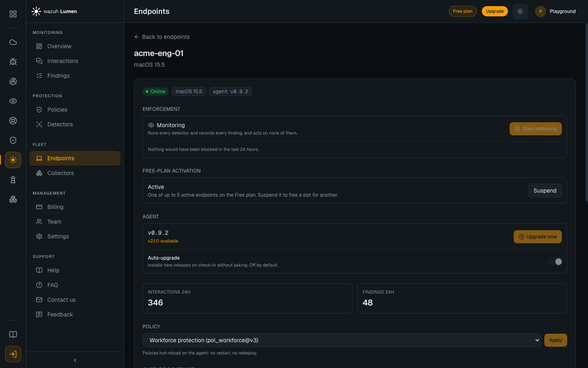Go back to endpoints list
This screenshot has width=588, height=368.
click(x=162, y=37)
